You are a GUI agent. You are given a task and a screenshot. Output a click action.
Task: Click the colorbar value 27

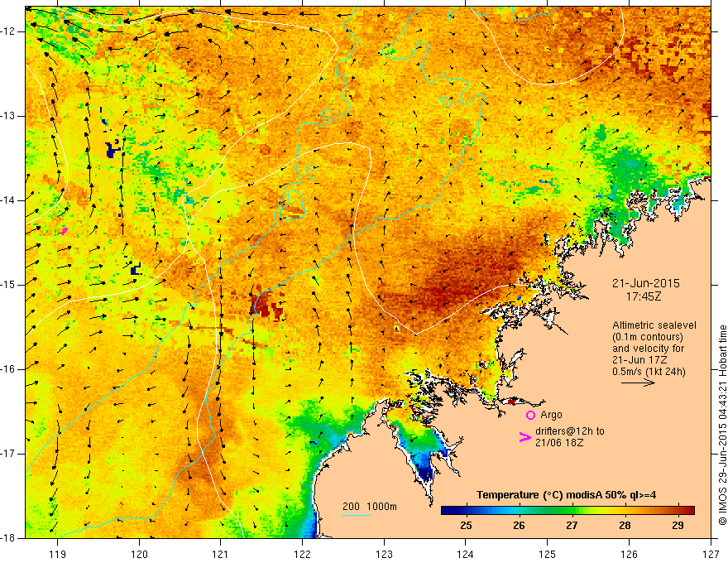572,526
